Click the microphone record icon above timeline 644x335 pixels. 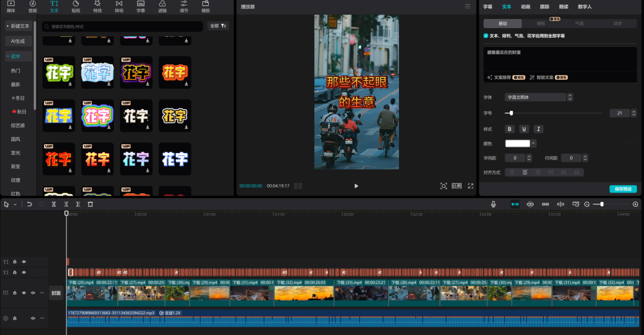493,204
